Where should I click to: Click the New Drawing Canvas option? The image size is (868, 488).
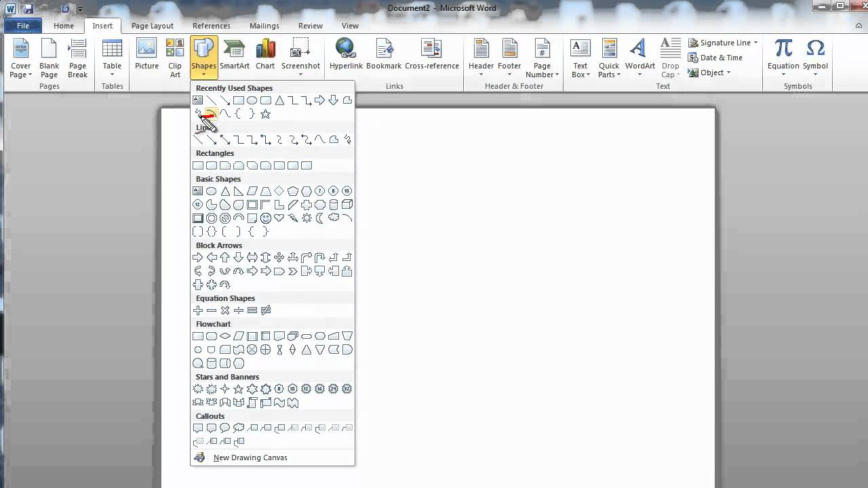250,457
